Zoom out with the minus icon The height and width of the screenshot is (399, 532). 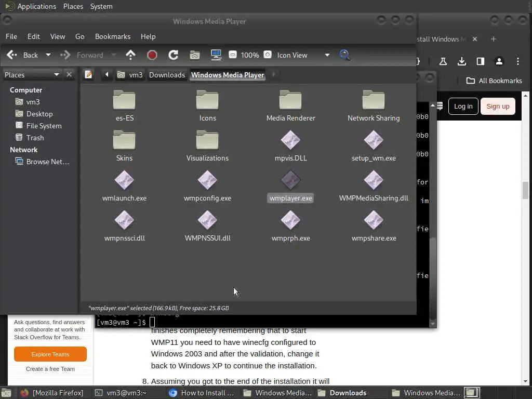point(233,55)
